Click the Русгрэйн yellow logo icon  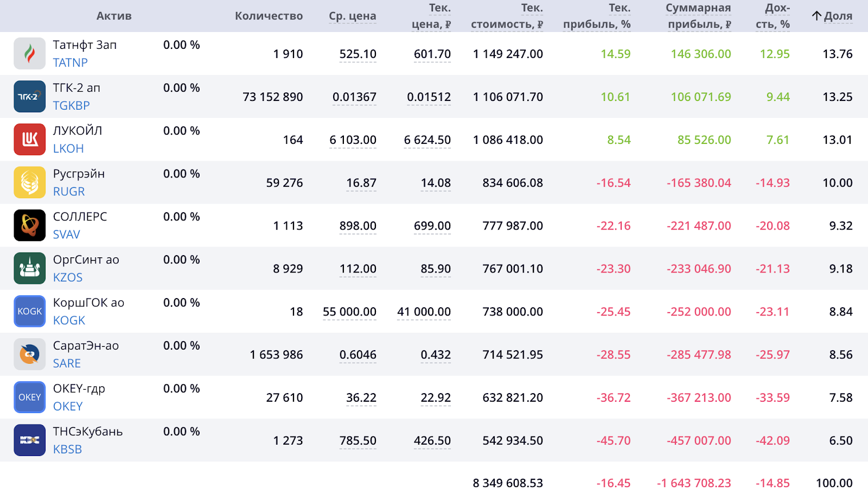click(29, 182)
